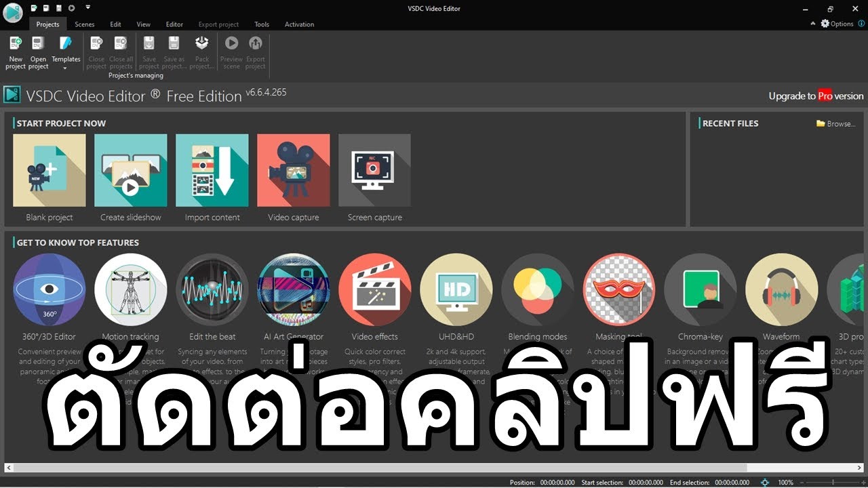Open the Edit the beat feature icon
This screenshot has height=488, width=868.
pyautogui.click(x=212, y=289)
